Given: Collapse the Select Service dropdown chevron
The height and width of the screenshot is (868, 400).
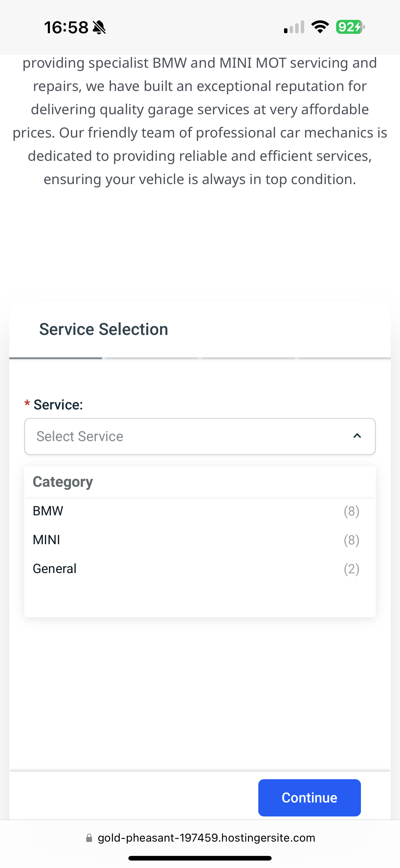Looking at the screenshot, I should click(x=357, y=436).
